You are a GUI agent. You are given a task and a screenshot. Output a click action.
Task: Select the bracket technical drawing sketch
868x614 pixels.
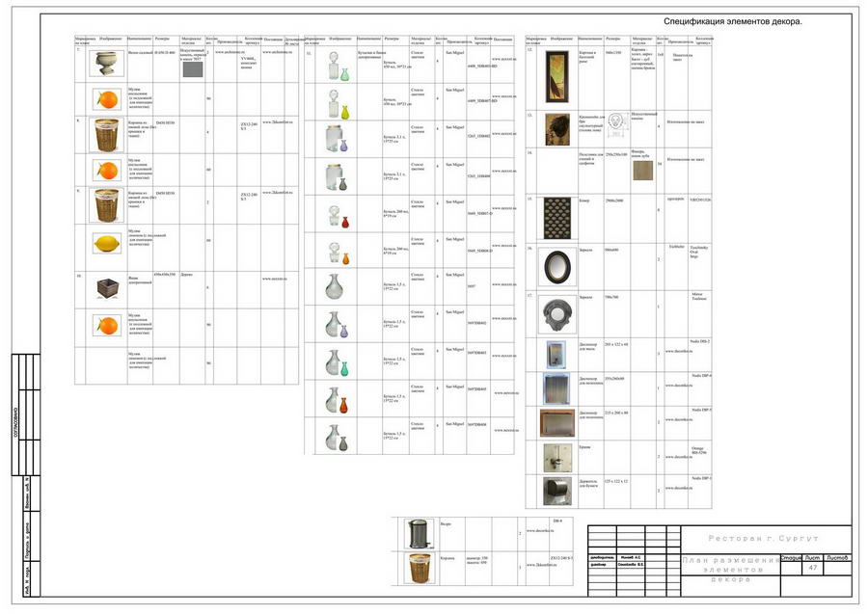point(616,124)
